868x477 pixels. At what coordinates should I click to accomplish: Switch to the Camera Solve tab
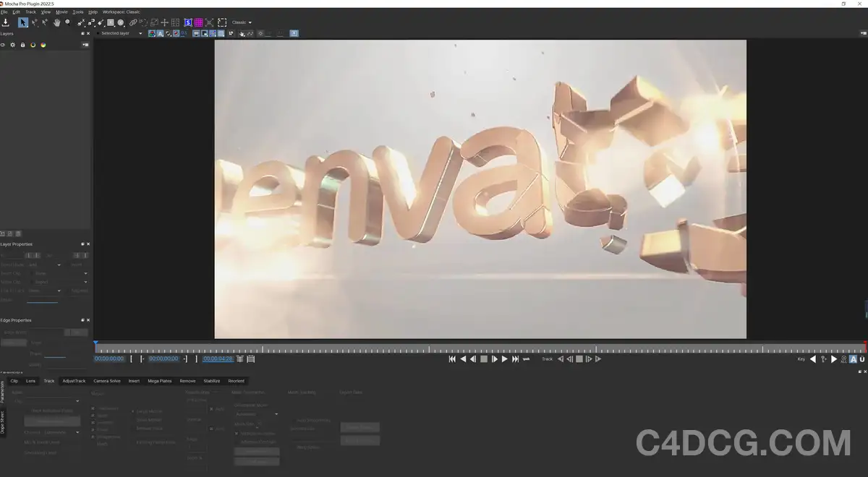coord(107,381)
